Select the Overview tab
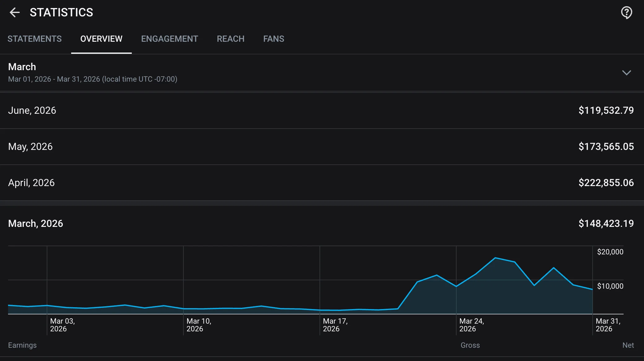The image size is (644, 361). click(x=101, y=39)
